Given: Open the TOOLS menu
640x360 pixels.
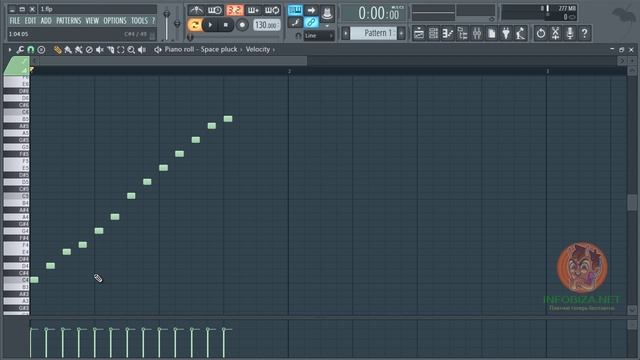Looking at the screenshot, I should coord(139,20).
